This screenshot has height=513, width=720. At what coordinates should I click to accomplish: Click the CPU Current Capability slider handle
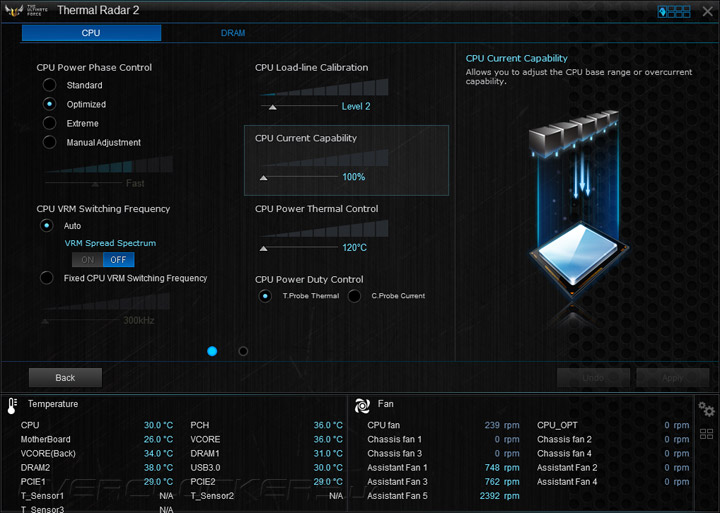tap(264, 178)
